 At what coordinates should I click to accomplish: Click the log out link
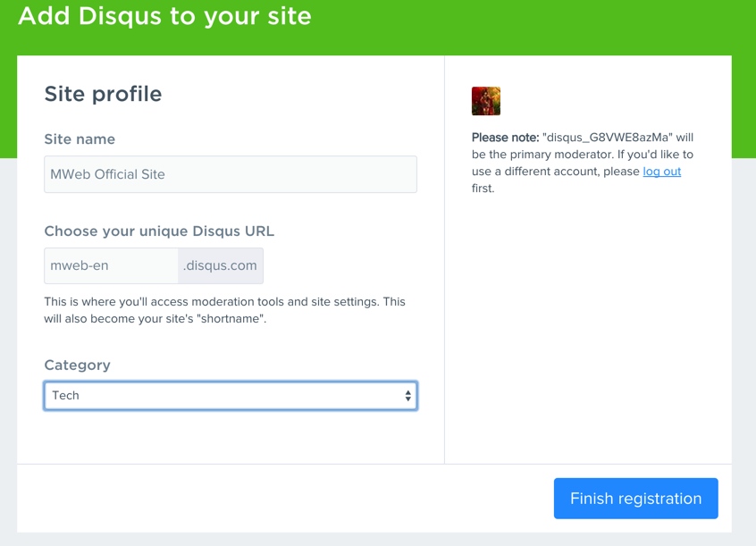(x=661, y=172)
